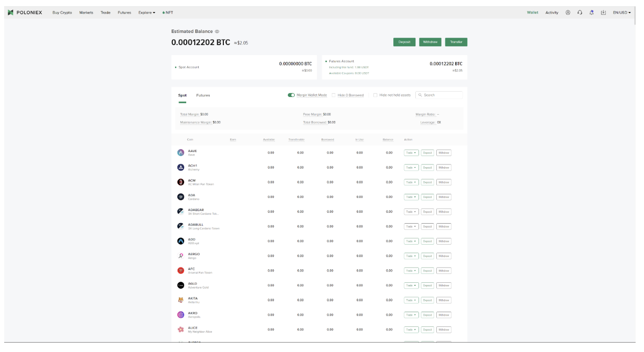Click the ACM fan token icon
This screenshot has height=352, width=644.
pos(181,182)
